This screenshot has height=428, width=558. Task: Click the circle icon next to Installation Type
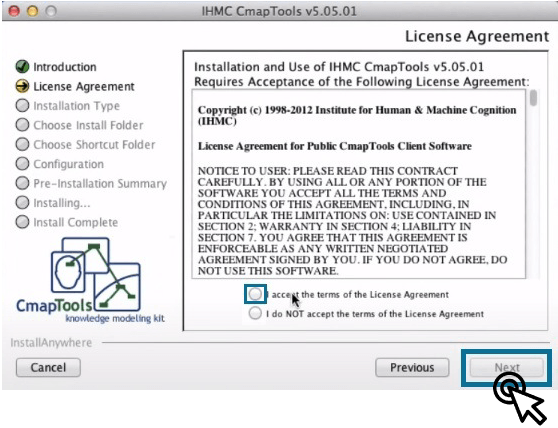[x=22, y=105]
